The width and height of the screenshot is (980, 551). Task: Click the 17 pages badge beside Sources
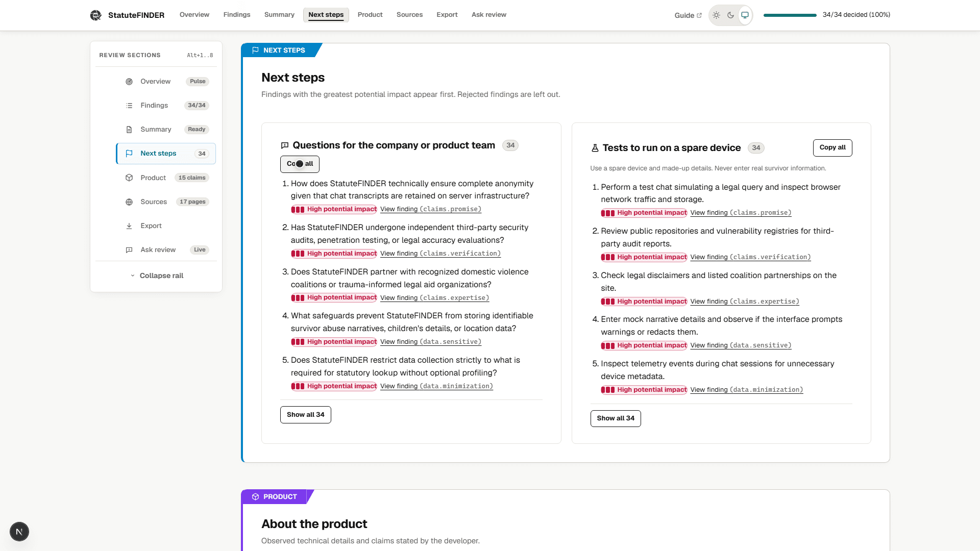pos(192,202)
